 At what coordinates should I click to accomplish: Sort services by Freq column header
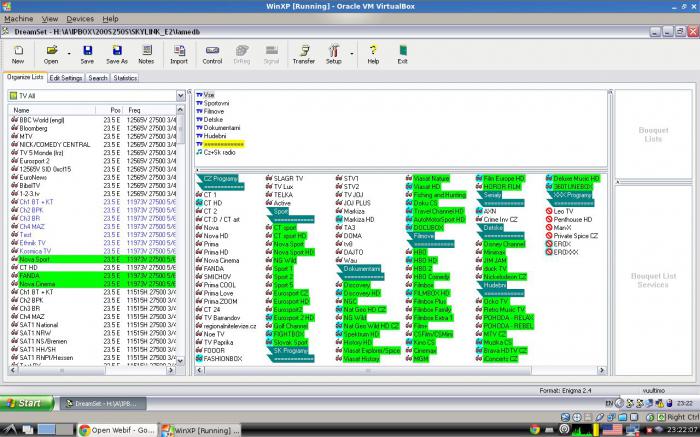click(x=150, y=110)
